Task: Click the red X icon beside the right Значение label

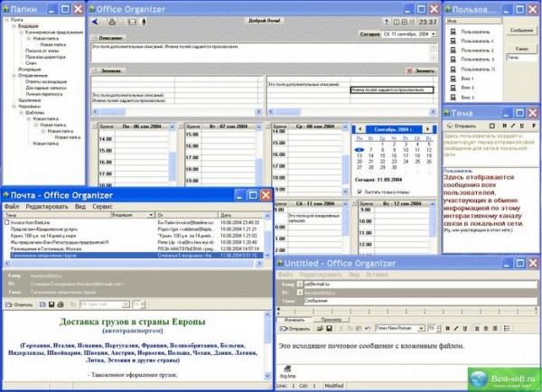Action: pos(409,70)
